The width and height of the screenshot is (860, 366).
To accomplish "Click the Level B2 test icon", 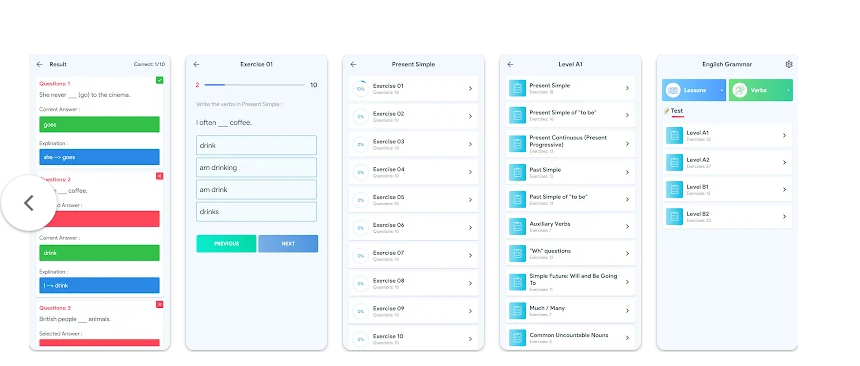I will click(x=674, y=216).
